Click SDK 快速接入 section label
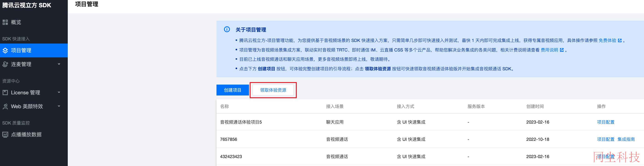Image resolution: width=644 pixels, height=166 pixels. click(x=16, y=39)
